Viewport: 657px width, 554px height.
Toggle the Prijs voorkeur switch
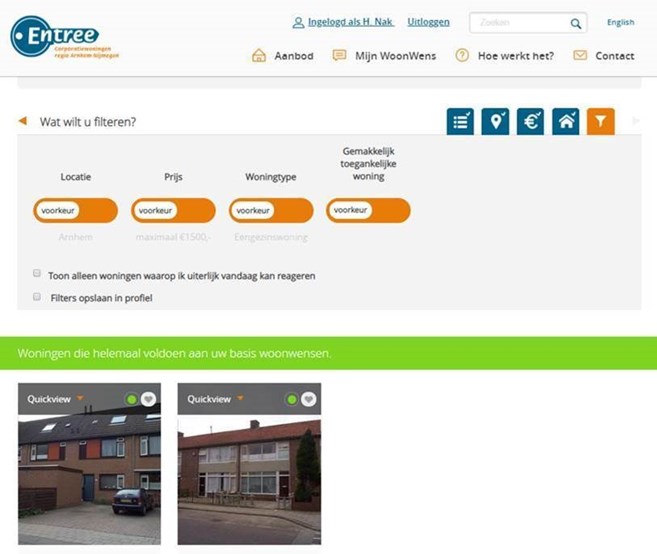click(173, 210)
